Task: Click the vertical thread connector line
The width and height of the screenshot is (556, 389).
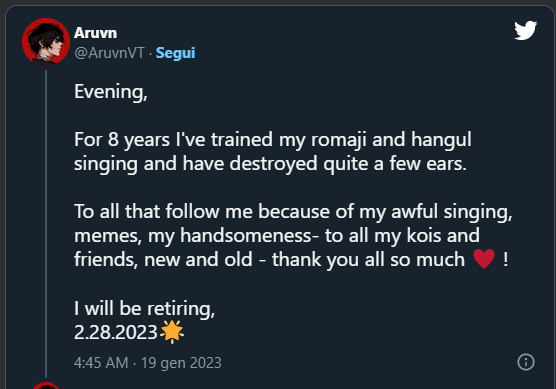Action: pyautogui.click(x=46, y=224)
